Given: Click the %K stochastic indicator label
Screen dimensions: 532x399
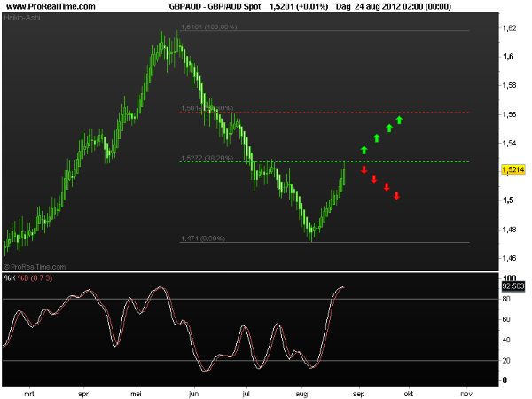Looking at the screenshot, I should (10, 278).
